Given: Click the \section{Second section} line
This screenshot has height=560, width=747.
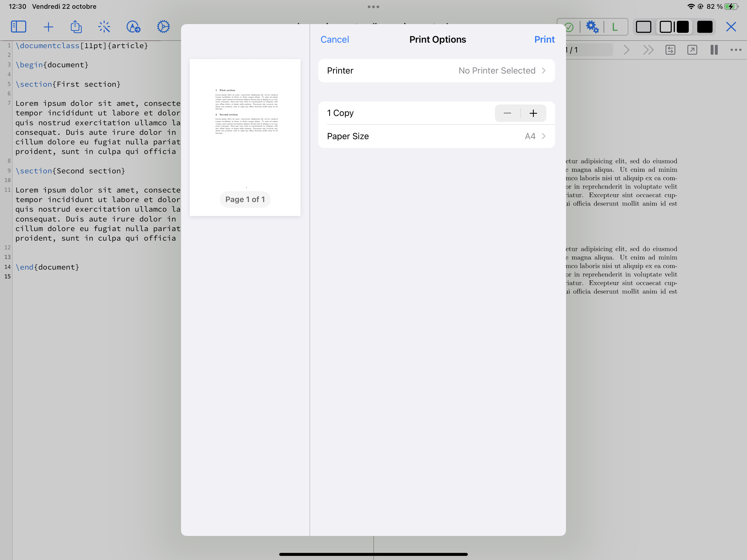Looking at the screenshot, I should pyautogui.click(x=70, y=171).
